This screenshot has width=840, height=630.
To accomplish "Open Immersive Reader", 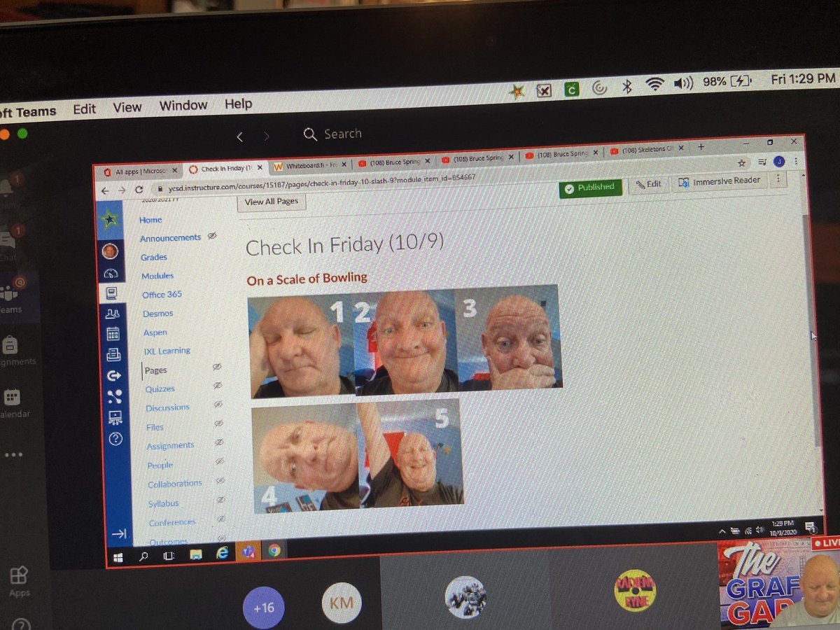I will tap(720, 181).
